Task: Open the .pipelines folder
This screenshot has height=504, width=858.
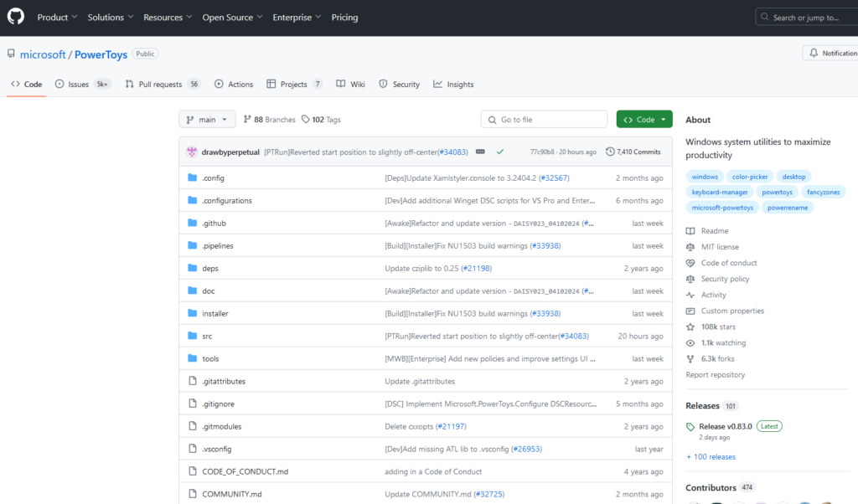Action: pyautogui.click(x=218, y=245)
